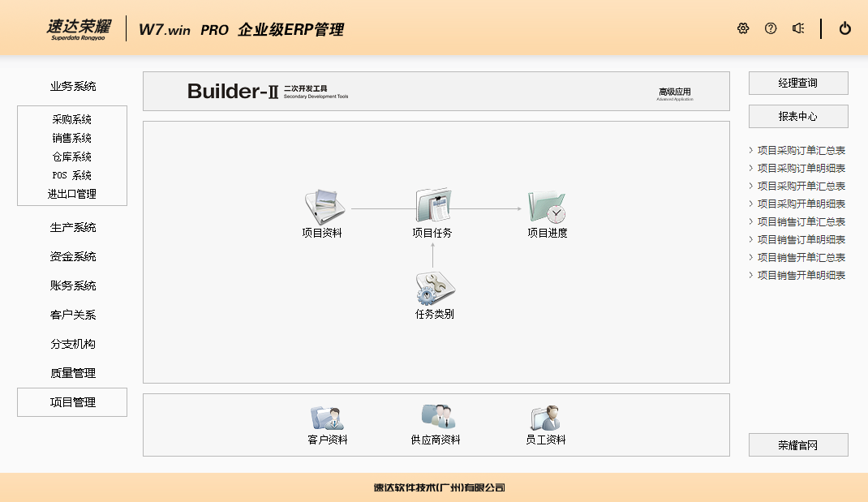Click the Builder-II banner
Viewport: 868px width, 502px height.
(x=436, y=92)
